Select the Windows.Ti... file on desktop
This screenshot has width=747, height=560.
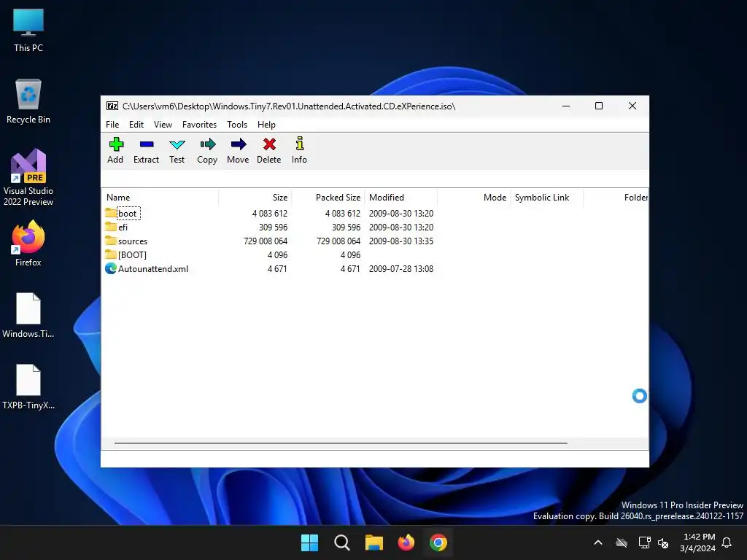click(28, 315)
